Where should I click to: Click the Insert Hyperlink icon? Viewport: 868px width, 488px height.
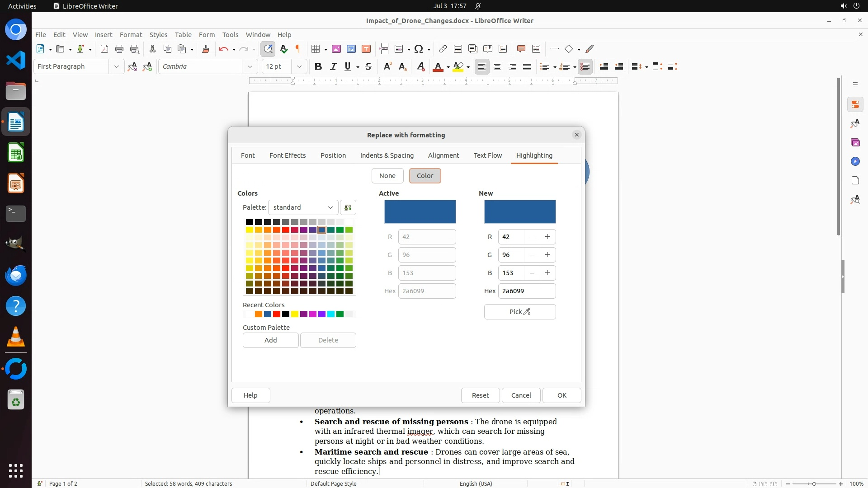click(443, 49)
